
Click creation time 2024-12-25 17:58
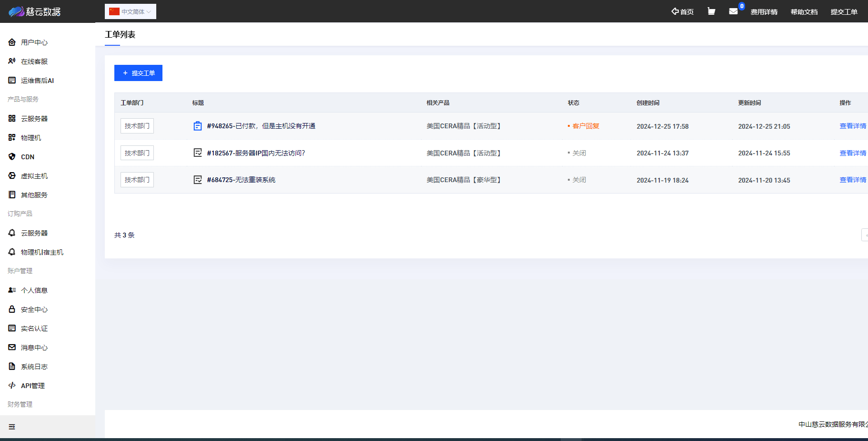click(x=663, y=126)
